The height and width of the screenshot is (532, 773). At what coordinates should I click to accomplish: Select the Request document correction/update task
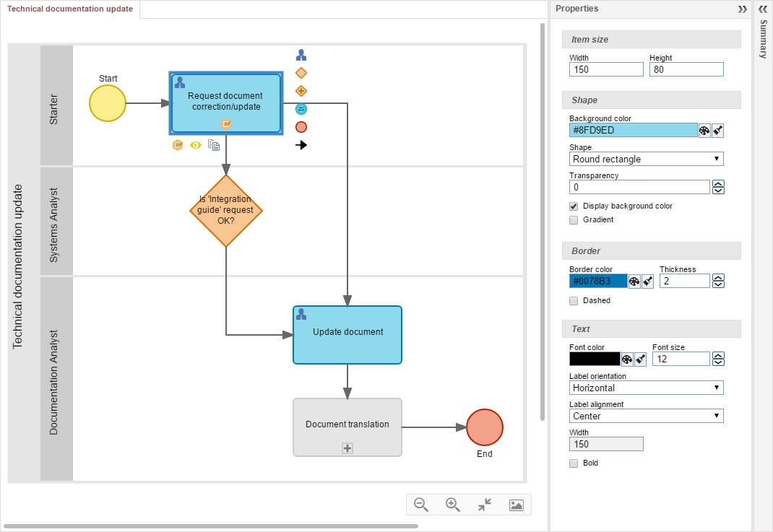click(x=226, y=103)
